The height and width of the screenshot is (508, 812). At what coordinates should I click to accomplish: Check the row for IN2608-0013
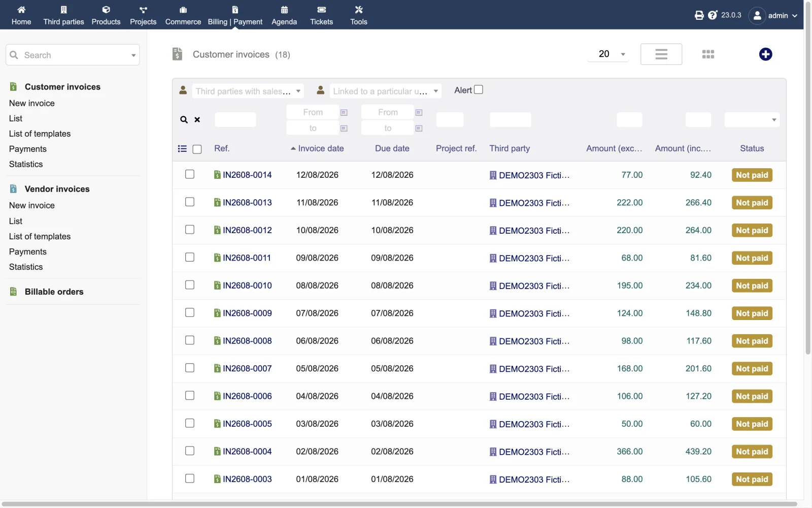pyautogui.click(x=190, y=202)
